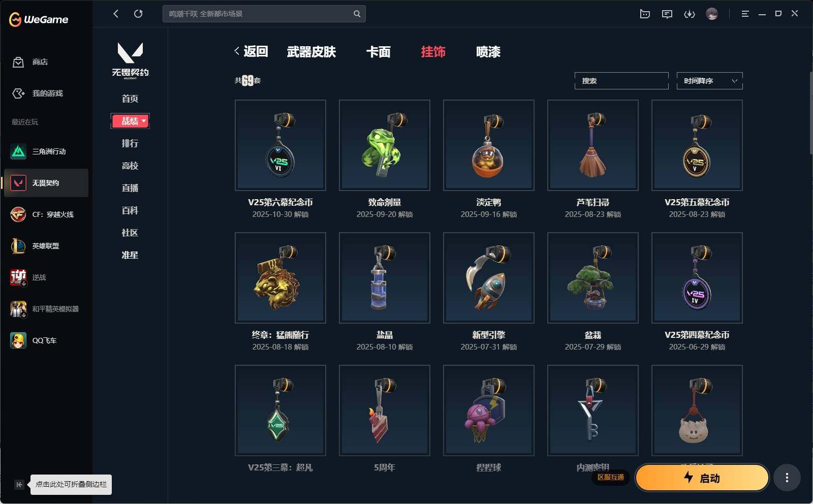Open the top-right hamburger menu icon
813x504 pixels.
click(x=745, y=14)
